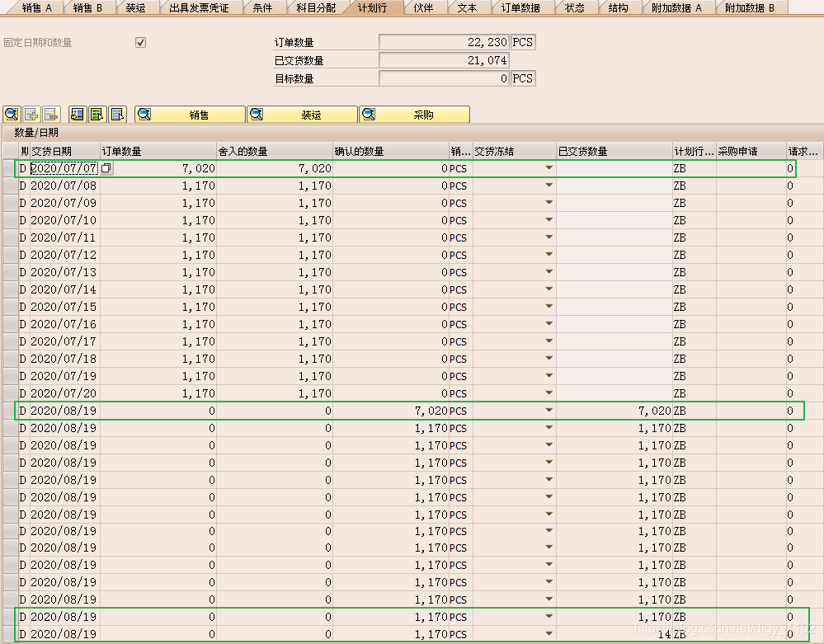Viewport: 824px width, 644px height.
Task: Expand 交货冻结 dropdown for 2020/07/15
Action: 549,307
